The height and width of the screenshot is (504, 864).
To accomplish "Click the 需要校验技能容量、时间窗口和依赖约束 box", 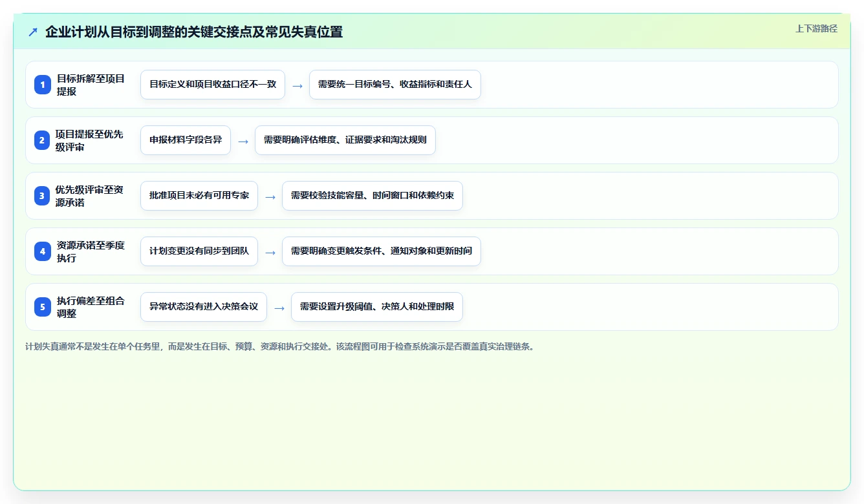I will tap(373, 196).
